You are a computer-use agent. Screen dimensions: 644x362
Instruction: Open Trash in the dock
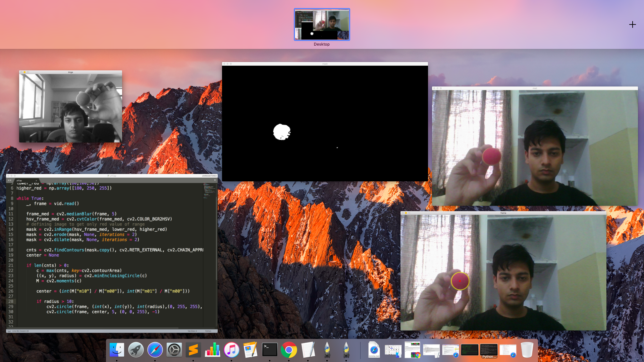(x=527, y=350)
